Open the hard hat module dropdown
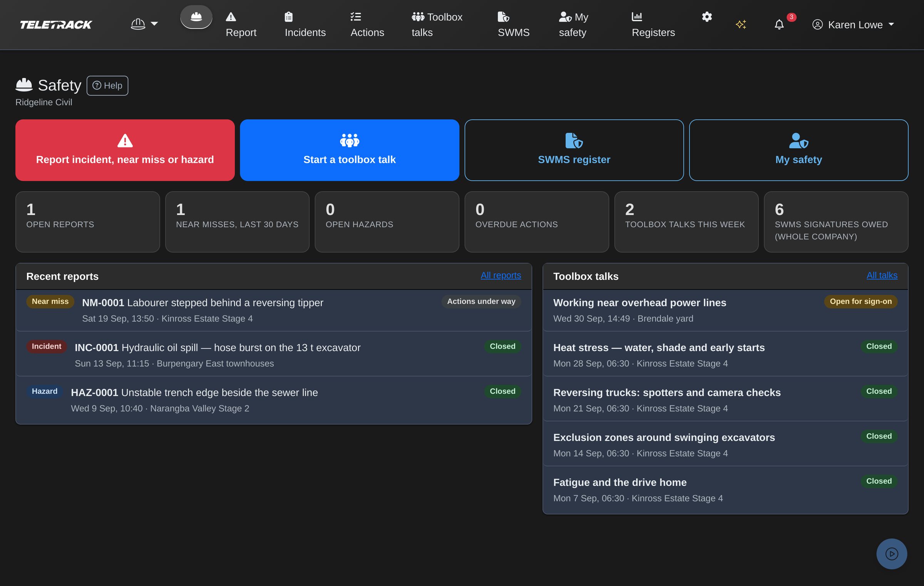This screenshot has width=924, height=586. point(144,24)
